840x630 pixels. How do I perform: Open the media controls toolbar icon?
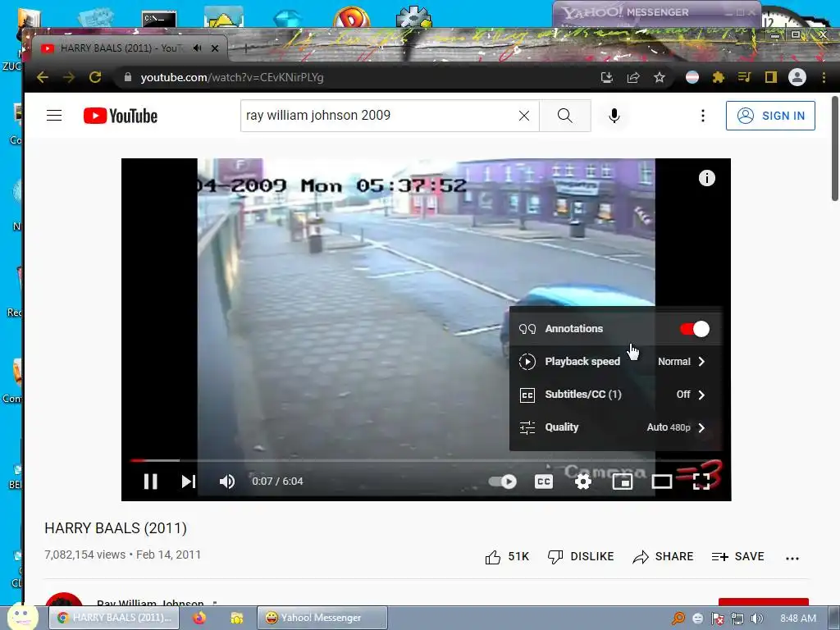point(744,77)
